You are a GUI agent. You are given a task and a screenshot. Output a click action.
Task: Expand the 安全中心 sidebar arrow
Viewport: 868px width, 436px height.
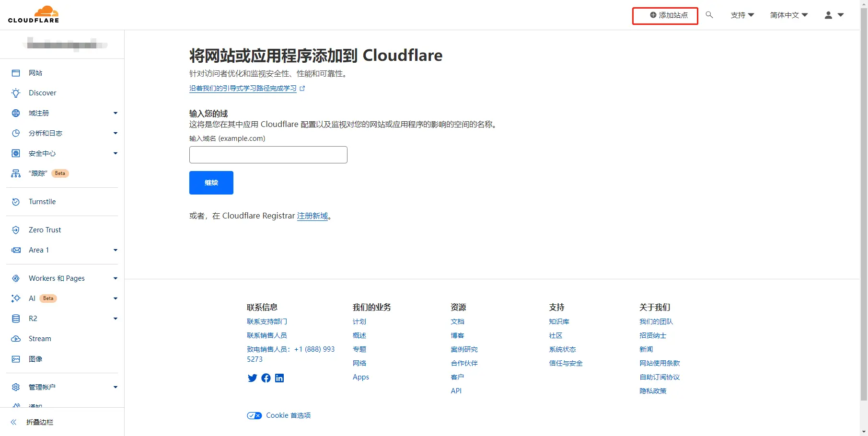click(116, 153)
